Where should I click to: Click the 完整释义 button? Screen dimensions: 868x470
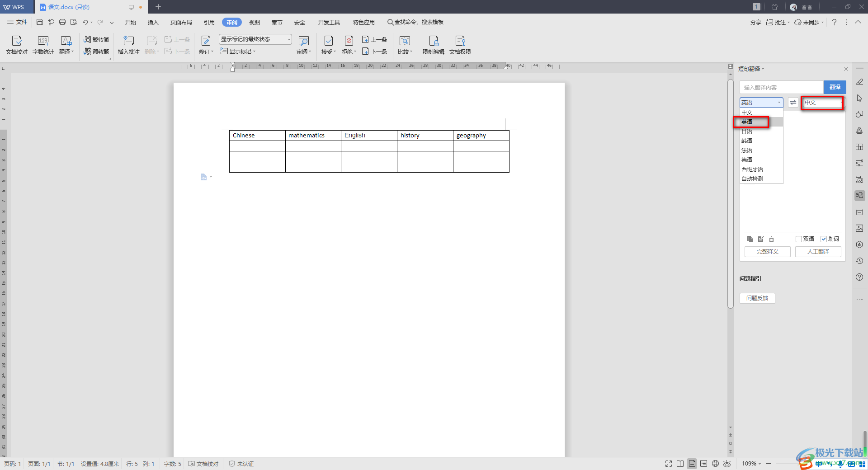click(767, 252)
